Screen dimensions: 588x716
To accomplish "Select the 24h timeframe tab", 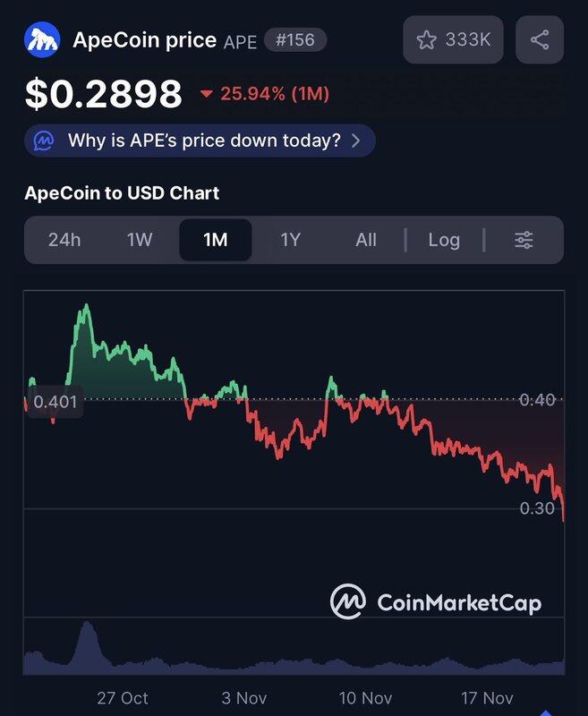I will click(x=65, y=240).
